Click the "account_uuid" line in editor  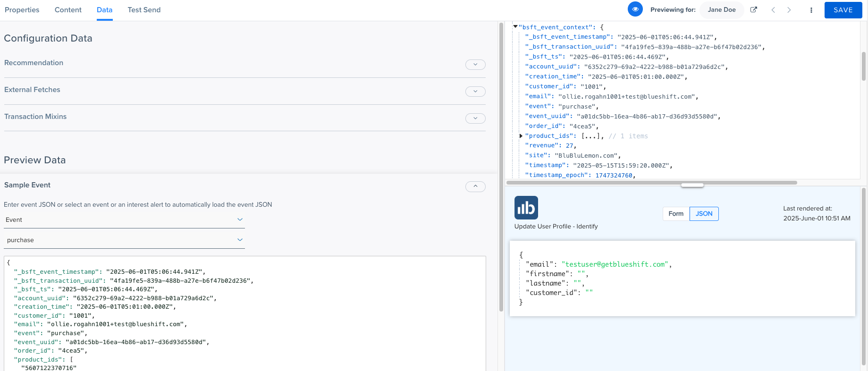115,298
